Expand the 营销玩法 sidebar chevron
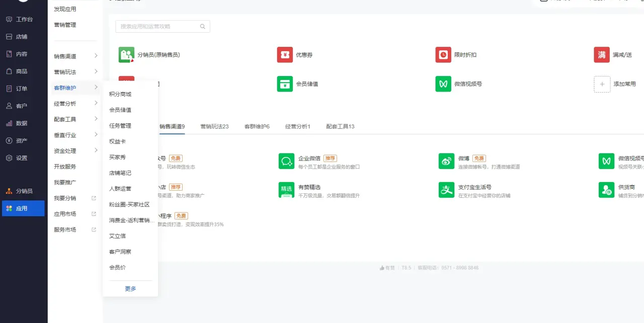This screenshot has width=644, height=323. tap(96, 72)
